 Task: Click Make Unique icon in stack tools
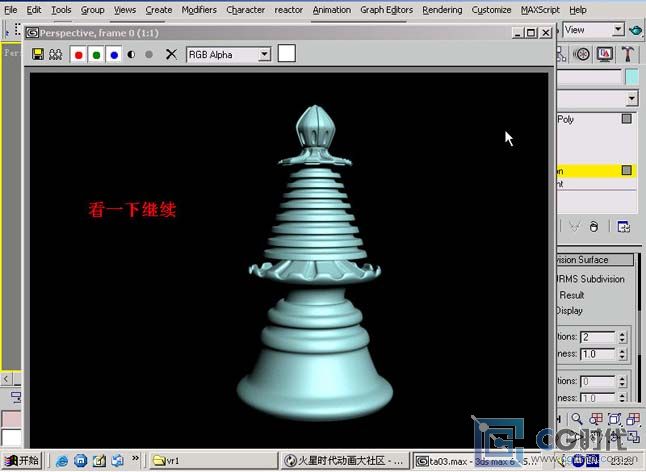pyautogui.click(x=574, y=227)
